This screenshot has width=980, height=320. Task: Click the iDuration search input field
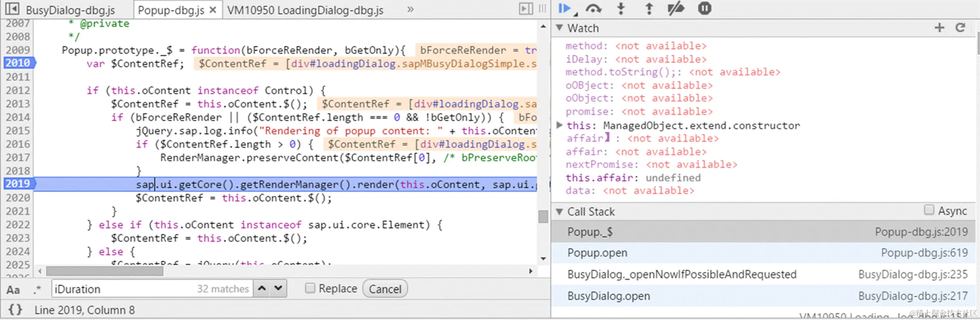[x=152, y=289]
